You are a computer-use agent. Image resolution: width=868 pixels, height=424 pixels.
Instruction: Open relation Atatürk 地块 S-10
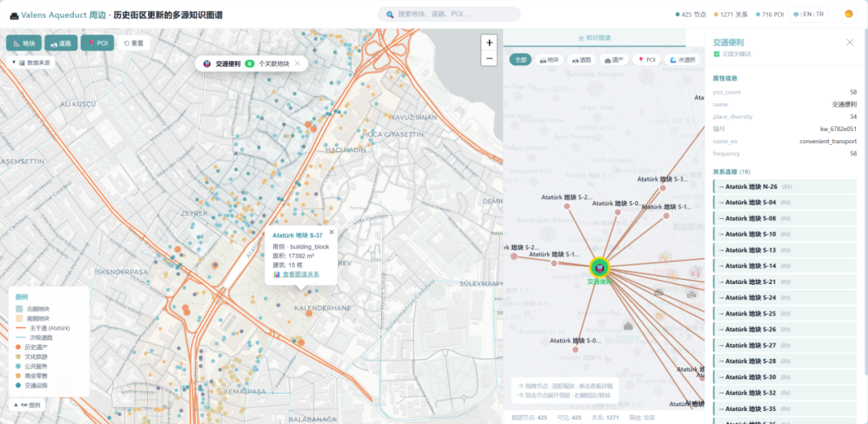(x=784, y=234)
